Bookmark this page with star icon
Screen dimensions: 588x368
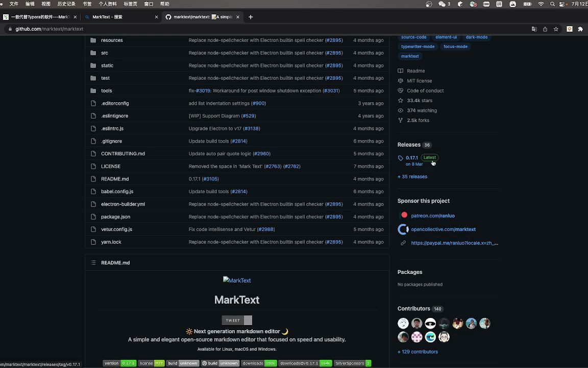point(556,29)
